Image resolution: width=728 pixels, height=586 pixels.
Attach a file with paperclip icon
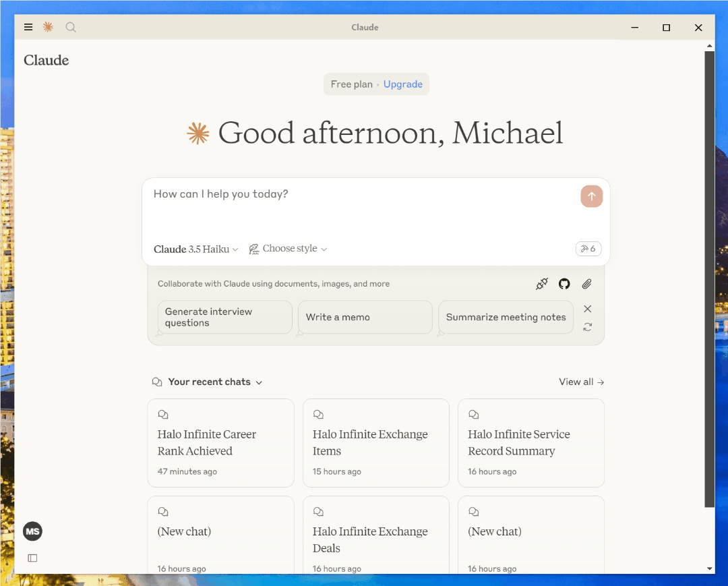coord(586,284)
